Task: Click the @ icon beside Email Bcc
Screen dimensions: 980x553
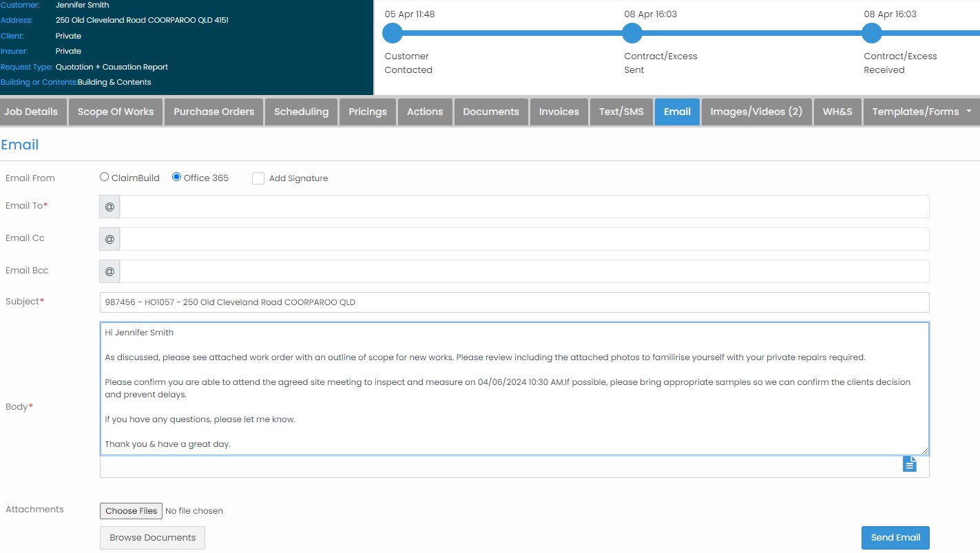Action: tap(110, 271)
